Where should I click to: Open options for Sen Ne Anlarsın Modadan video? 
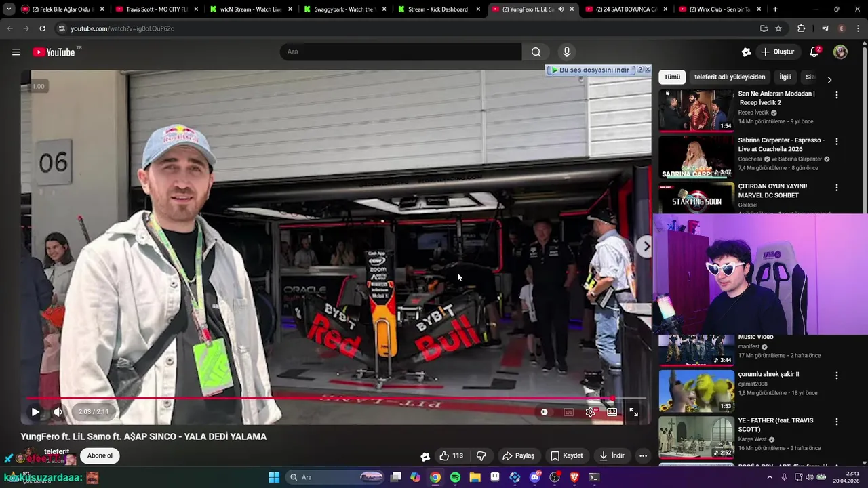[836, 95]
